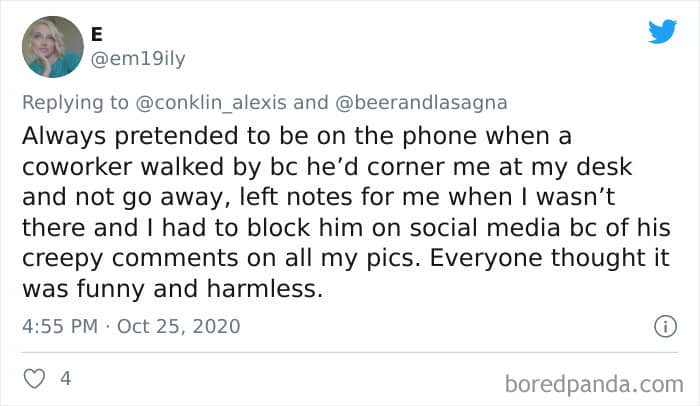Screen dimensions: 700x406
Task: Click the like count number 4
Action: pyautogui.click(x=66, y=379)
